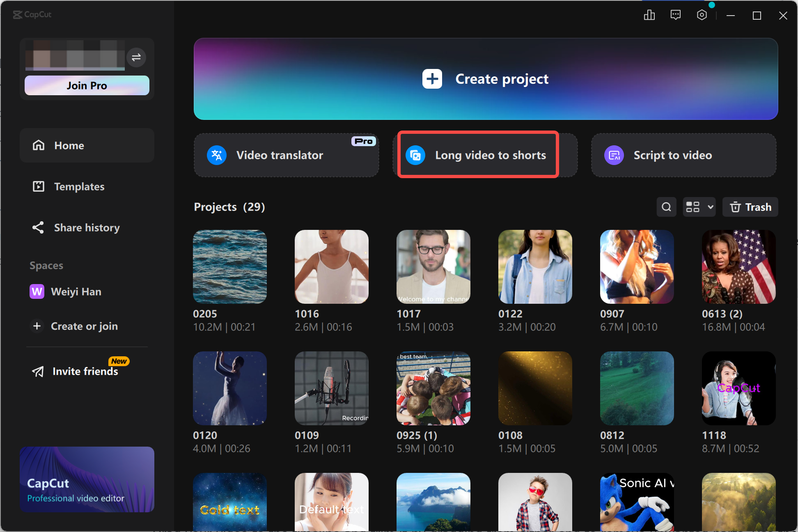Click the CapCut Pro banner at bottom left
This screenshot has width=798, height=532.
[87, 479]
